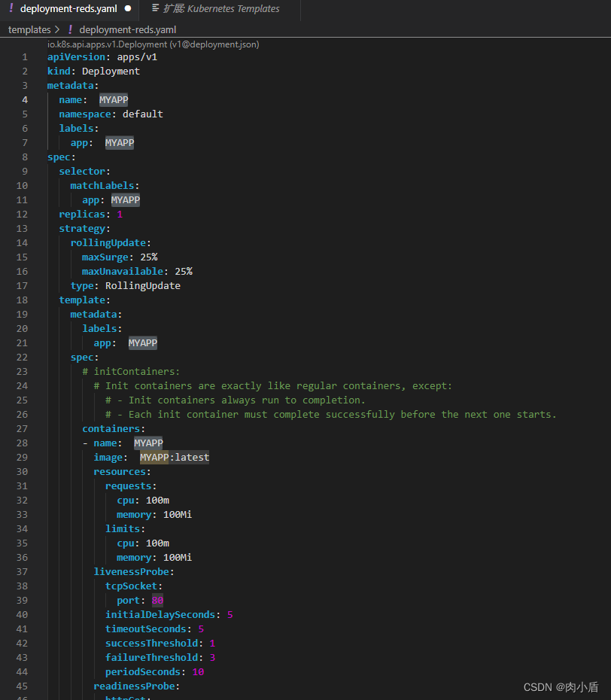Click periodSeconds value 10

click(x=198, y=671)
